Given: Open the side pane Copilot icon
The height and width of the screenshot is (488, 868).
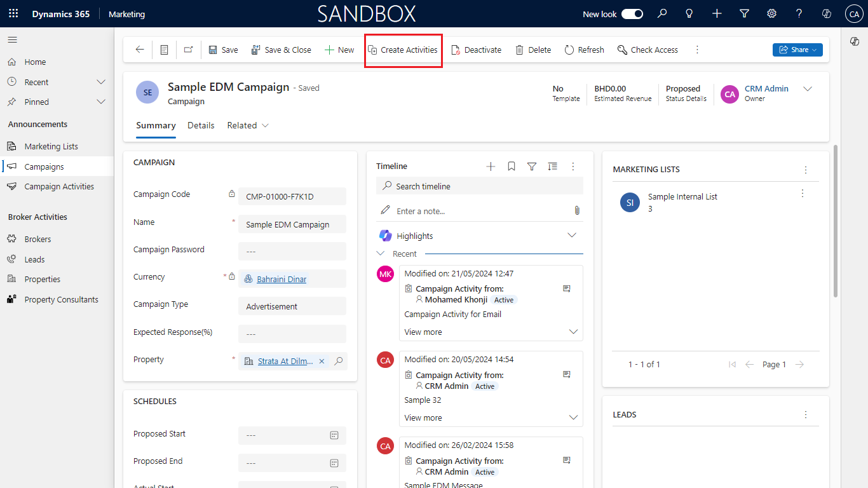Looking at the screenshot, I should click(855, 41).
